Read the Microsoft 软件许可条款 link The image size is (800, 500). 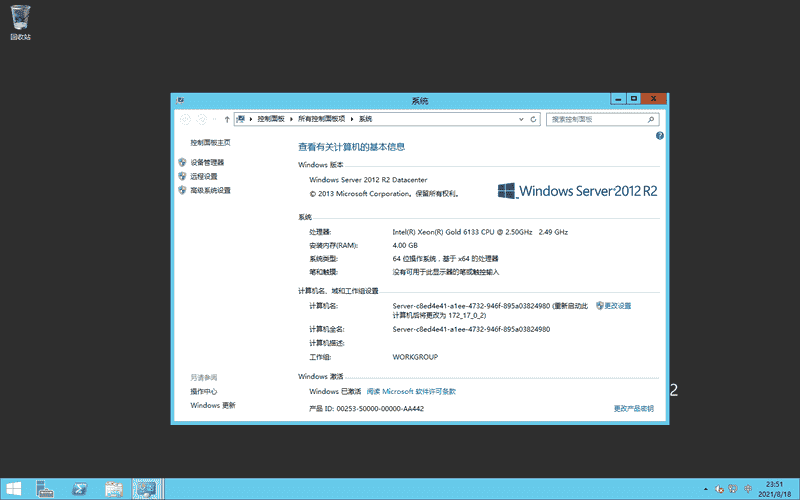click(411, 391)
